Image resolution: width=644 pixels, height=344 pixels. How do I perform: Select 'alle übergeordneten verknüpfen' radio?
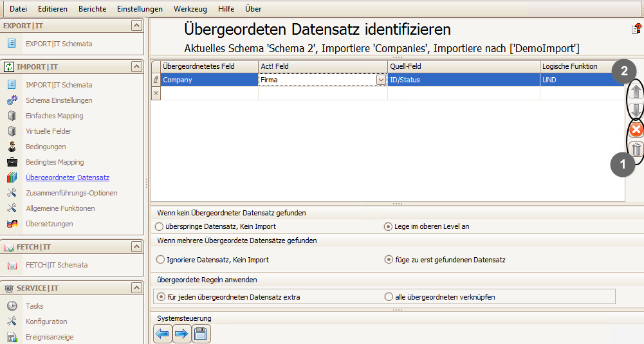[x=389, y=296]
